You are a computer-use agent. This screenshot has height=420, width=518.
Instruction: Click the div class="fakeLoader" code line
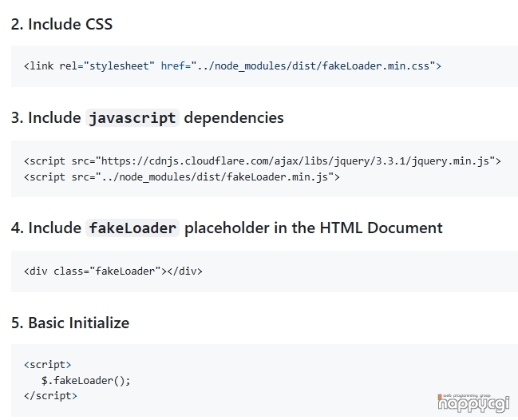pyautogui.click(x=113, y=271)
